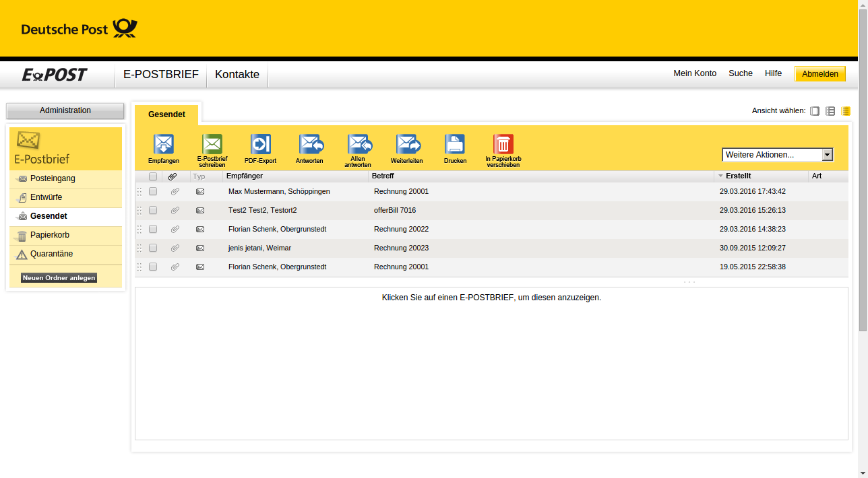Open Gesendet folder in sidebar

(65, 216)
